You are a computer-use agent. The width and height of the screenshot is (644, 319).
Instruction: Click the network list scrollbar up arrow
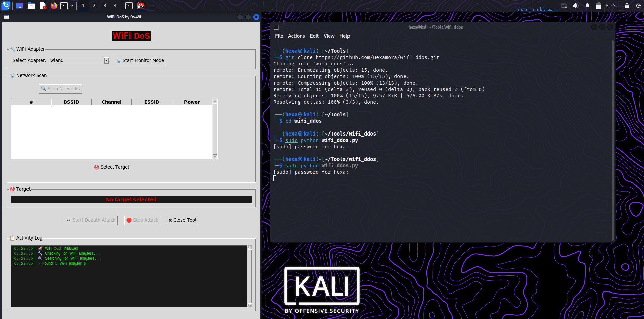(215, 101)
